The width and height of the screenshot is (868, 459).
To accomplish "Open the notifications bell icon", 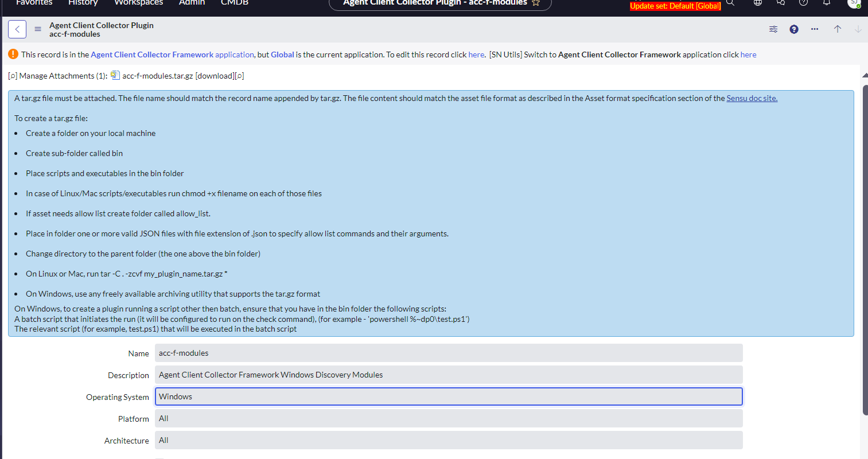I will click(827, 3).
